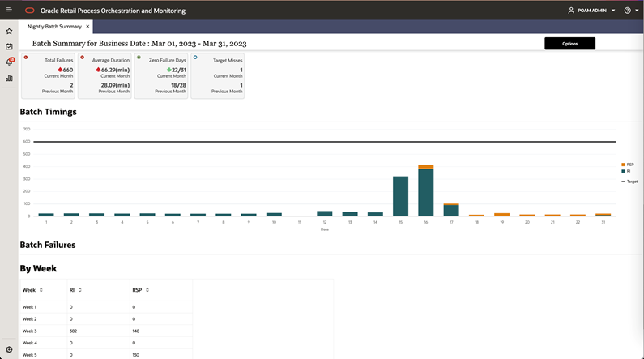
Task: Open the Reports bar chart sidebar icon
Action: click(x=9, y=78)
